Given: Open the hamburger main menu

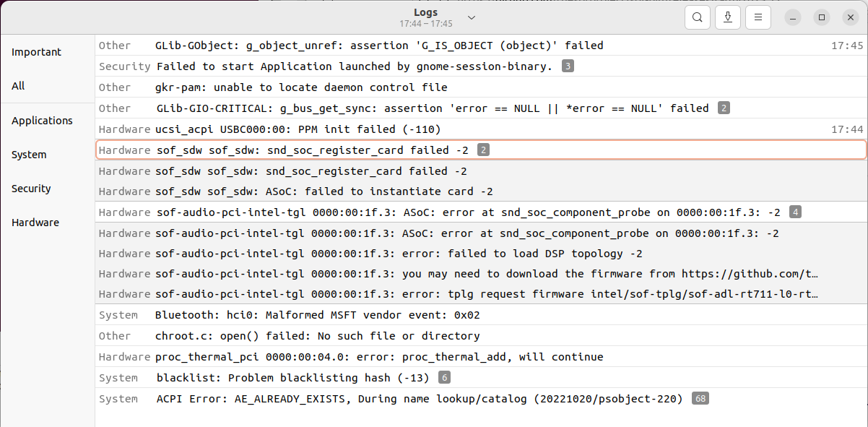Looking at the screenshot, I should tap(758, 17).
